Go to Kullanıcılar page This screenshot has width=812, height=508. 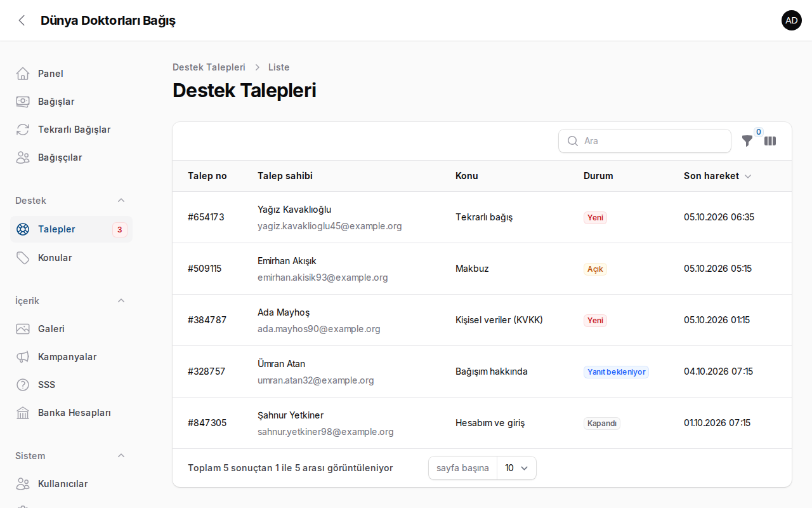click(x=71, y=484)
